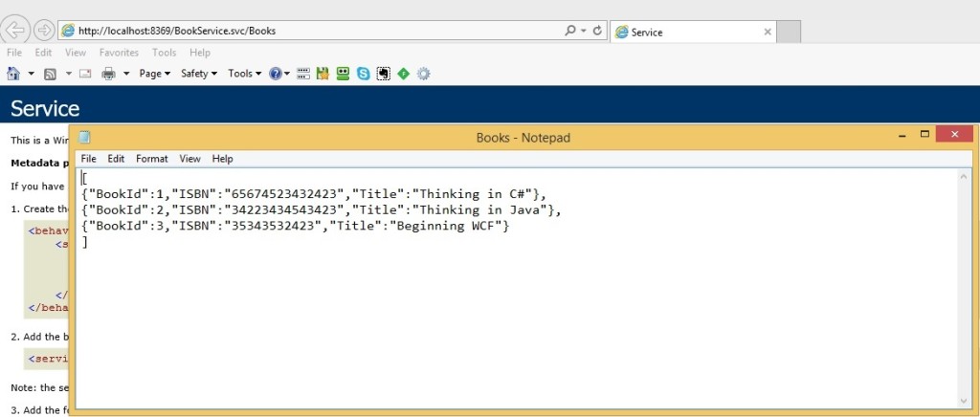
Task: Click the Skype icon in the toolbar
Action: (x=364, y=74)
